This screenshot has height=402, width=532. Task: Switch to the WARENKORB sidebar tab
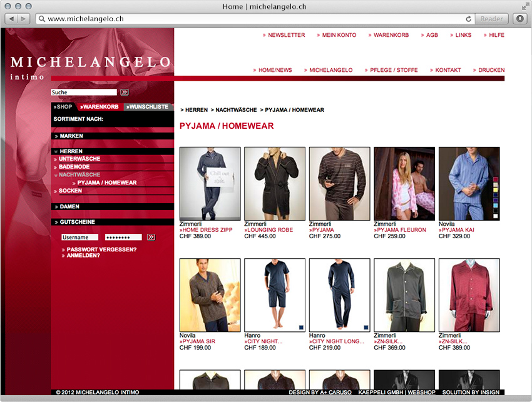click(x=100, y=107)
